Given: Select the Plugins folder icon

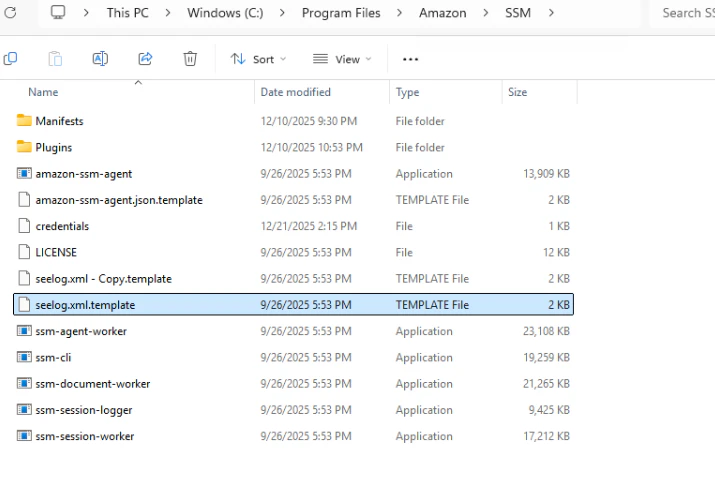Looking at the screenshot, I should coord(24,147).
